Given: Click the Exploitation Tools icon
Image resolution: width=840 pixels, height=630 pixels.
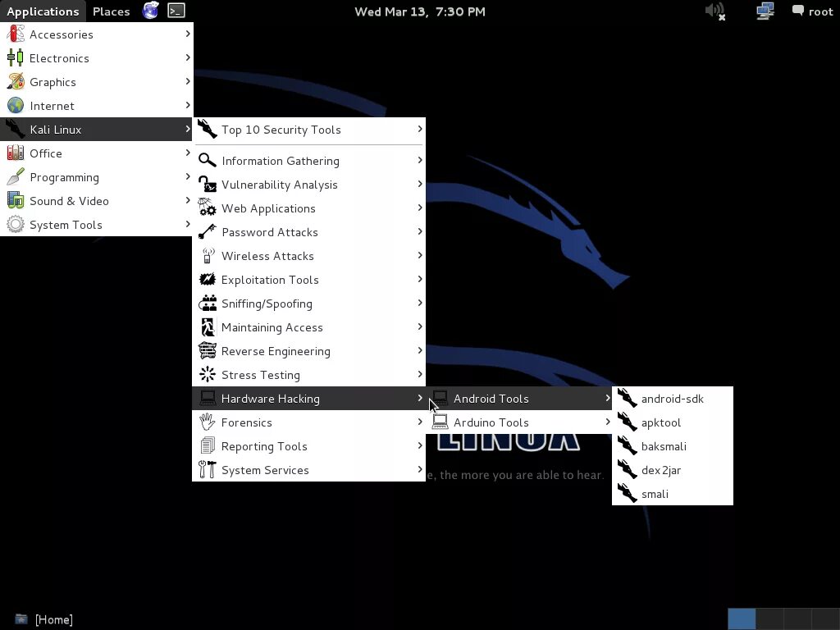Looking at the screenshot, I should 208,280.
